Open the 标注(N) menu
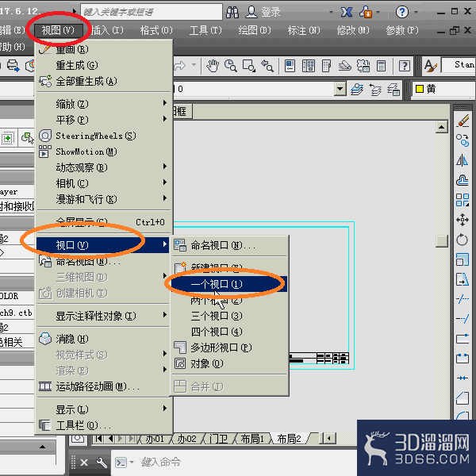476x476 pixels. (x=304, y=30)
